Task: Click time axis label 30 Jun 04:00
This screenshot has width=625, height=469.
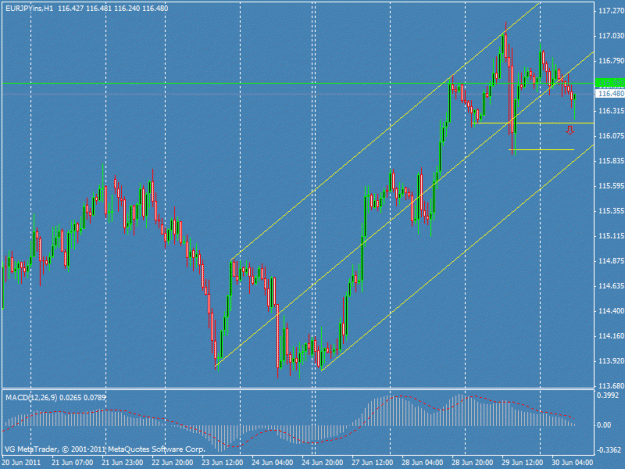Action: pyautogui.click(x=572, y=463)
